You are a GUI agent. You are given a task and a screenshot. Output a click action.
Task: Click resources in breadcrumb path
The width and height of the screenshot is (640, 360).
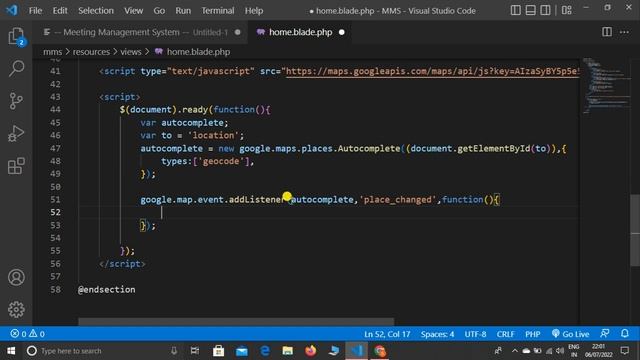point(91,52)
